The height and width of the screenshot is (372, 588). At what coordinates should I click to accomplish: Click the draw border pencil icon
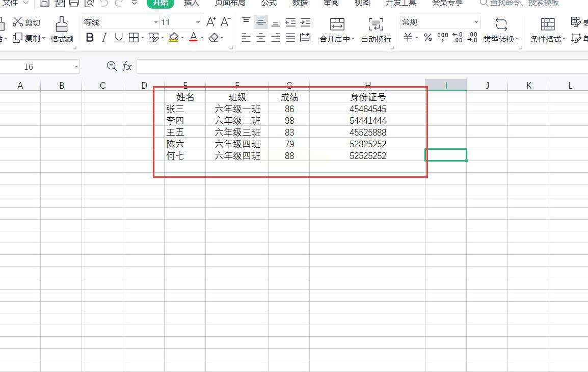coord(154,38)
